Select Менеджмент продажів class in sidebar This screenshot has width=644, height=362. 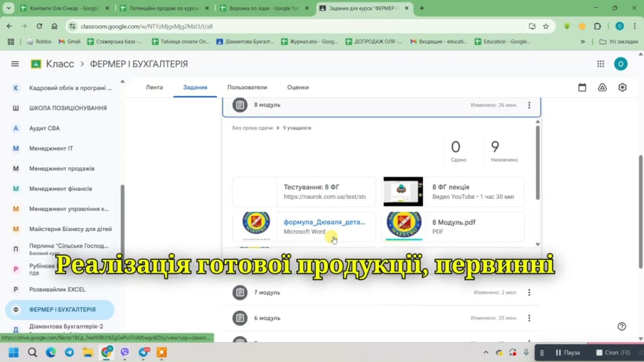(61, 168)
